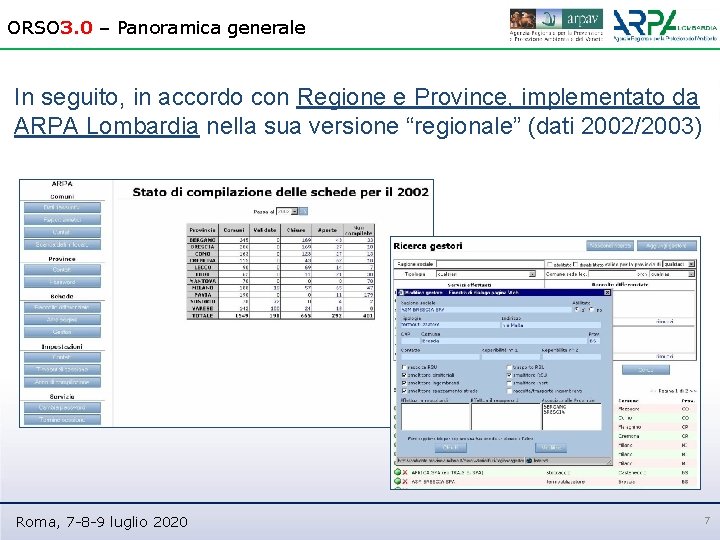The image size is (720, 540).
Task: Click Termina sessione in the sidebar
Action: 62,420
